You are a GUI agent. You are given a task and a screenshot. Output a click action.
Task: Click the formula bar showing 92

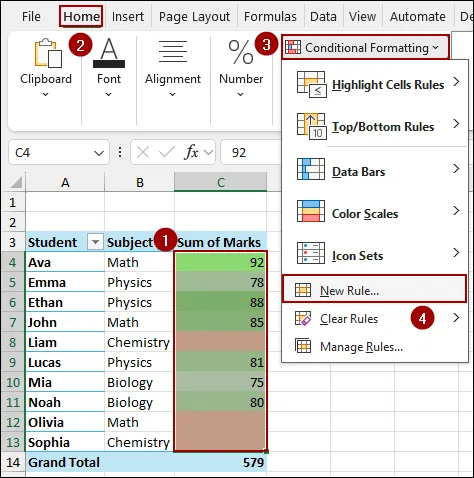tap(251, 153)
